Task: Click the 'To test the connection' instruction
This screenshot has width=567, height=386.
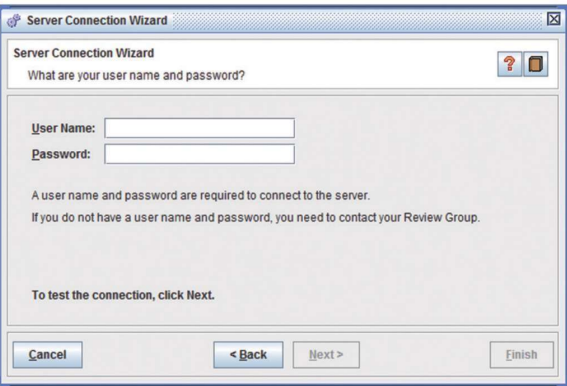Action: [123, 295]
